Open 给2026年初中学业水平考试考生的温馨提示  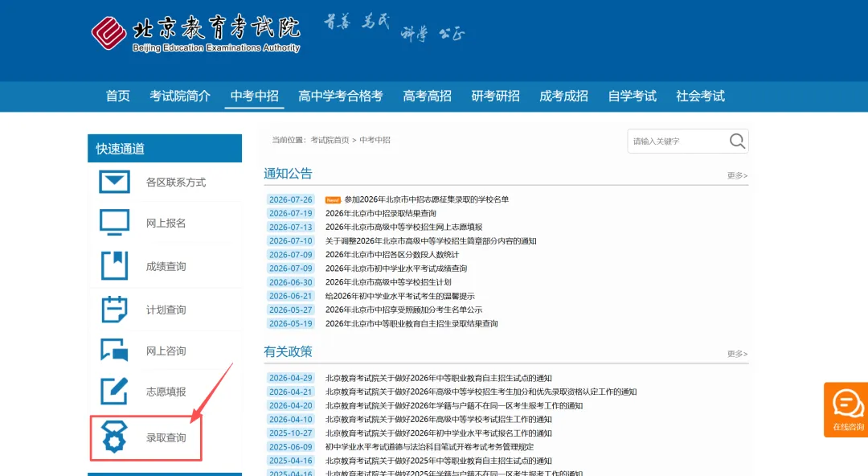[399, 297]
